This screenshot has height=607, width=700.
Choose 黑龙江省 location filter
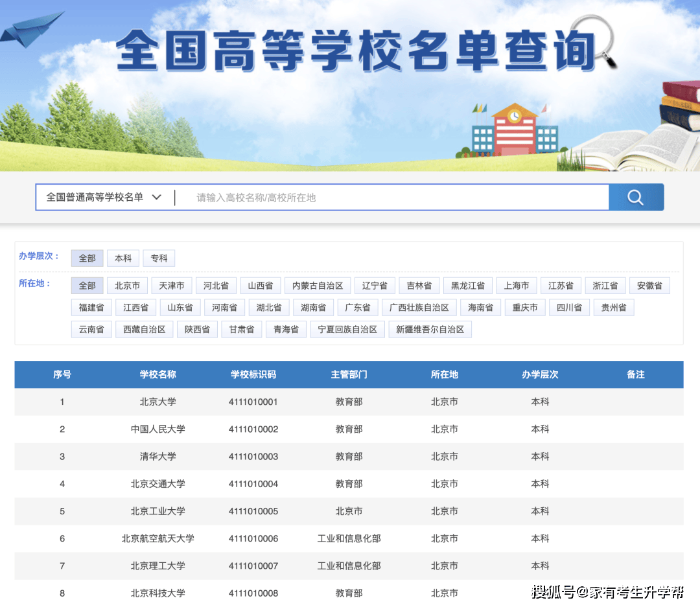[468, 286]
